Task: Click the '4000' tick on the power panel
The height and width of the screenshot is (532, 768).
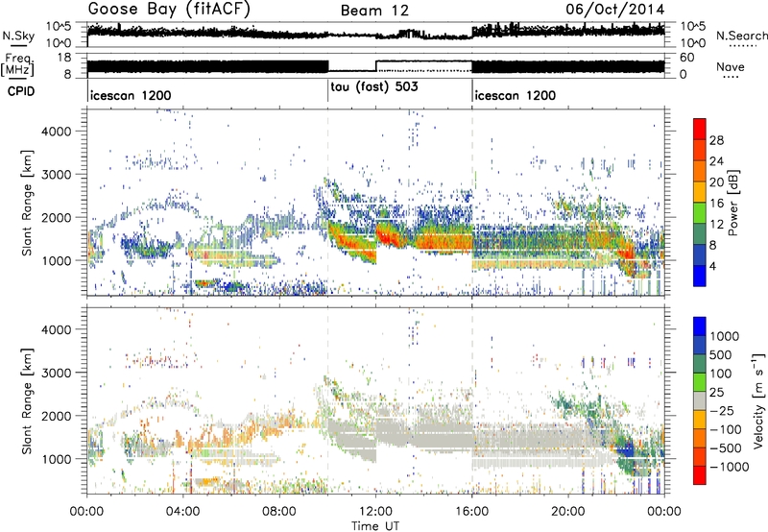Action: 56,132
